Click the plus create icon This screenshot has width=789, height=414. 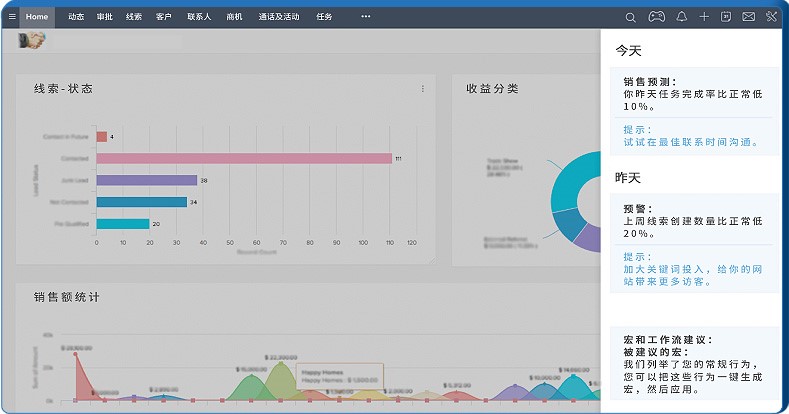coord(704,17)
